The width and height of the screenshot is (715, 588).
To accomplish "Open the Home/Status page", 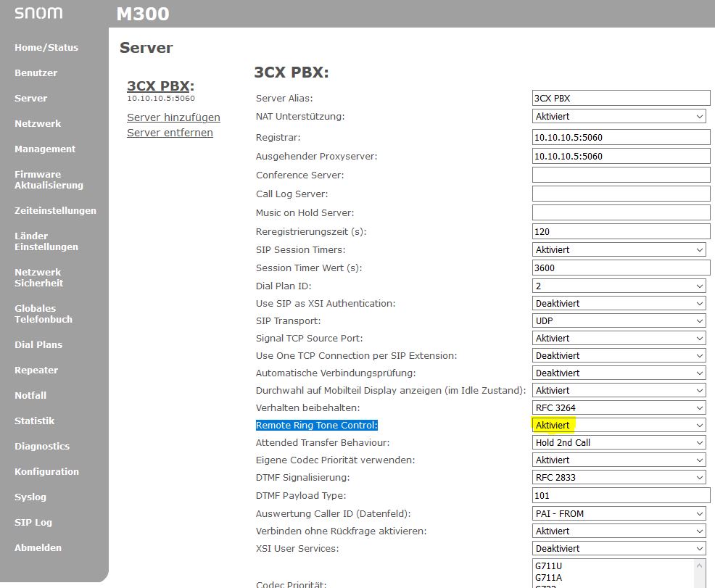I will tap(46, 47).
